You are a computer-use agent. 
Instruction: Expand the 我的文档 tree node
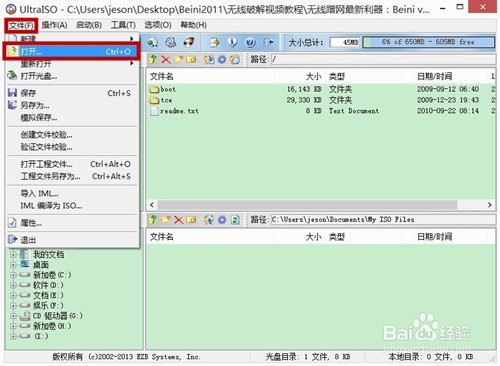[13, 255]
